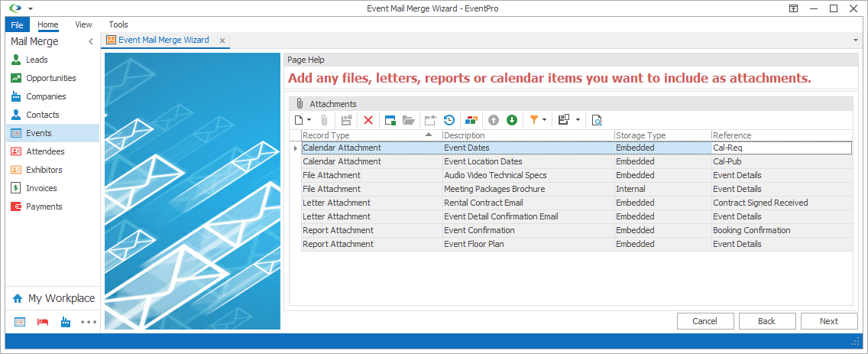
Task: Click the three-dots more options icon
Action: click(x=89, y=322)
